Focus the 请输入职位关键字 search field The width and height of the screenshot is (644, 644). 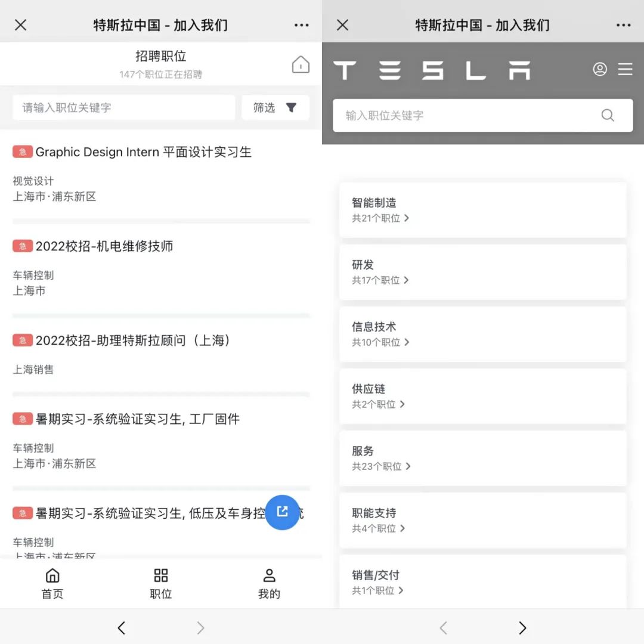[123, 107]
